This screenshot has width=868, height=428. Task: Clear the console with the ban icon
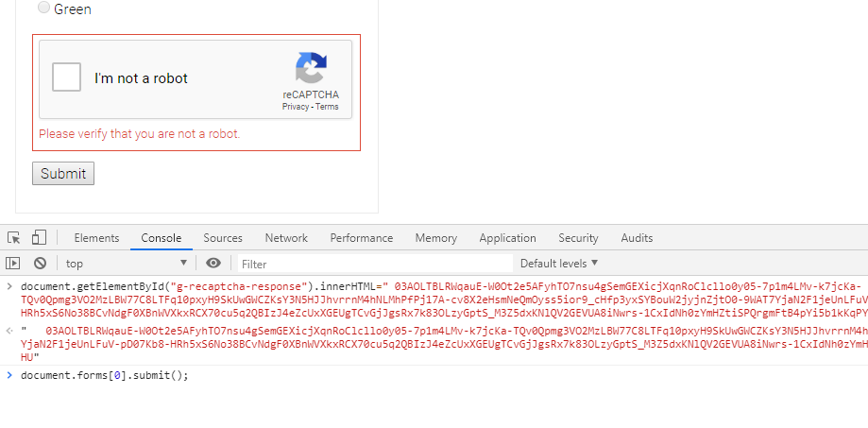coord(40,264)
